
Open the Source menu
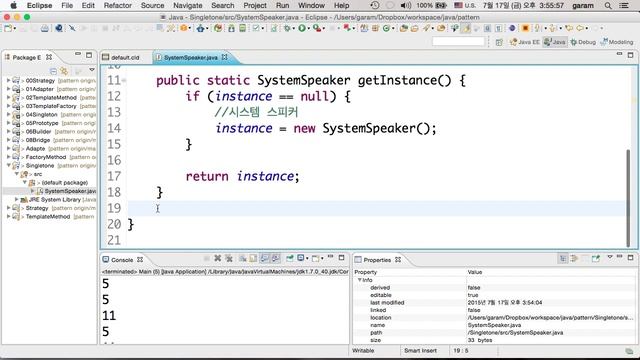point(152,5)
